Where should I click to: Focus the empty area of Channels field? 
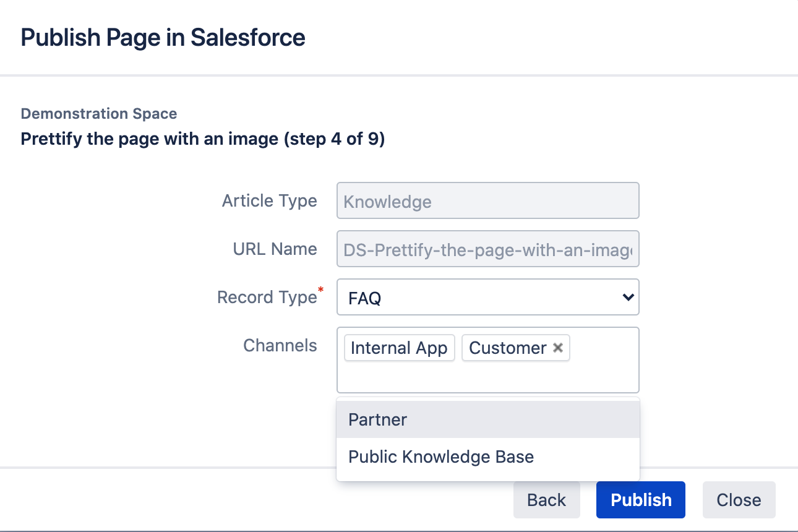coord(487,376)
